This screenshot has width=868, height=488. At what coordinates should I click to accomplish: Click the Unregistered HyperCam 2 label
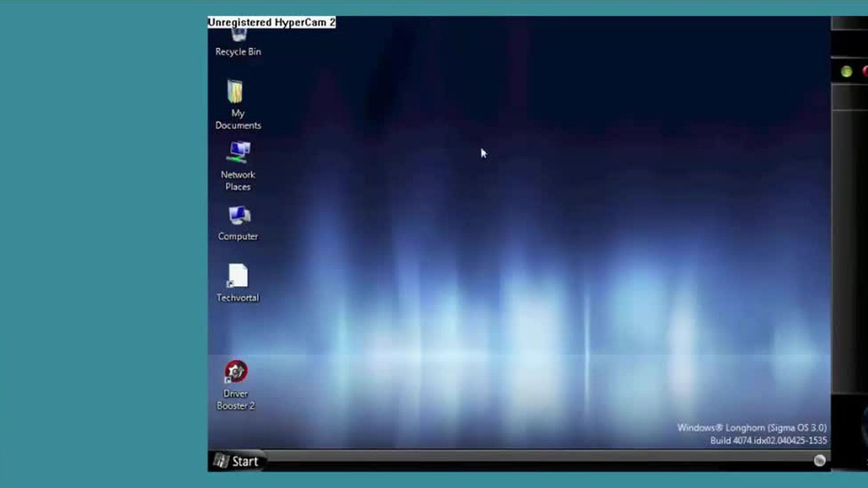271,22
